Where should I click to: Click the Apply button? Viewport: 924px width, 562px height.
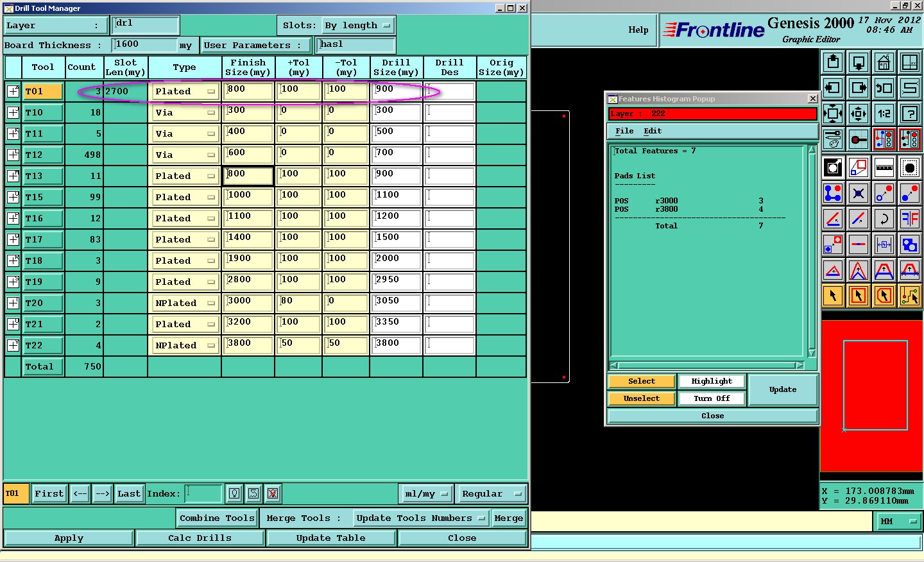pyautogui.click(x=69, y=538)
